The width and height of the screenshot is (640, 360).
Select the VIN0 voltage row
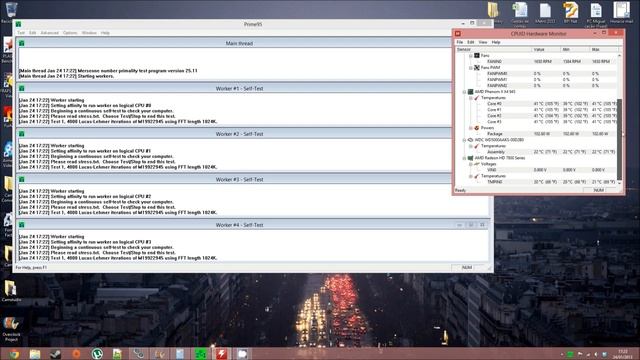pos(536,170)
